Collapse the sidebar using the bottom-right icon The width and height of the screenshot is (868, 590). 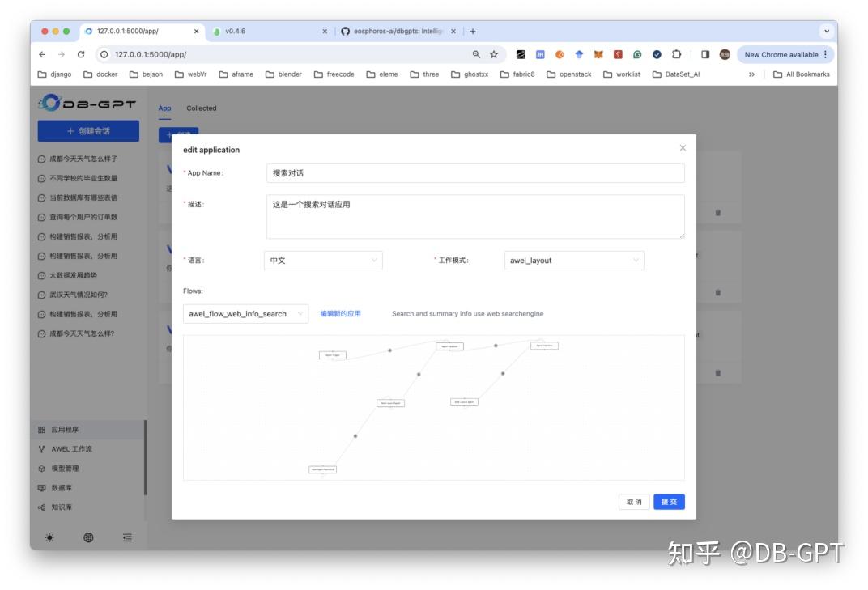126,537
